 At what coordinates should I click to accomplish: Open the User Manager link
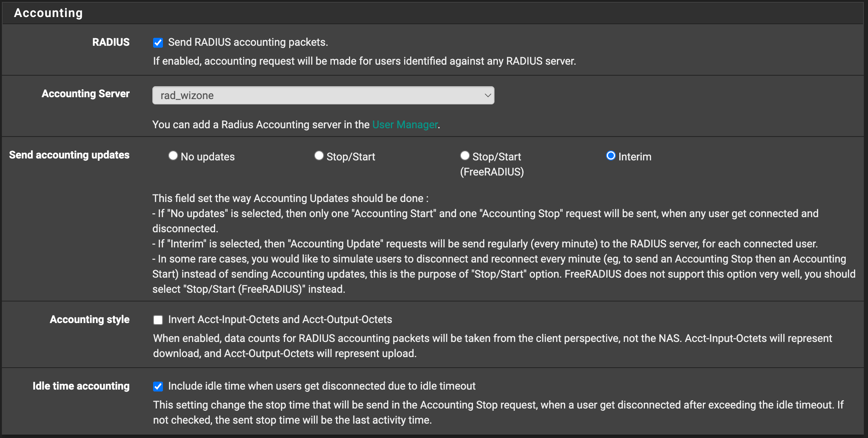click(405, 124)
